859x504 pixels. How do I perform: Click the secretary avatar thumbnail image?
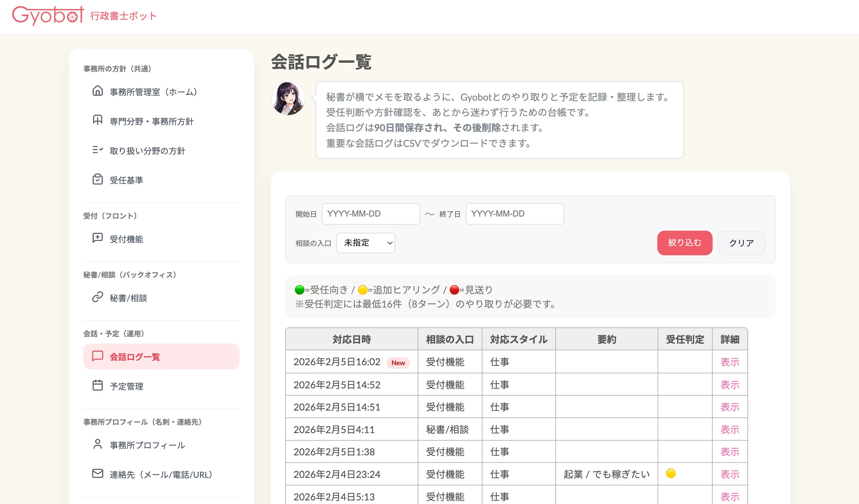point(288,99)
